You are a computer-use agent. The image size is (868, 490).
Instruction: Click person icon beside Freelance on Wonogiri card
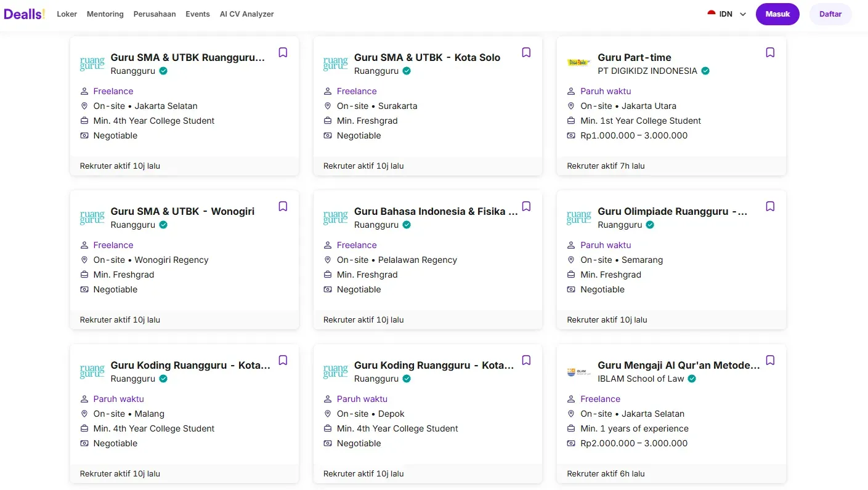84,245
